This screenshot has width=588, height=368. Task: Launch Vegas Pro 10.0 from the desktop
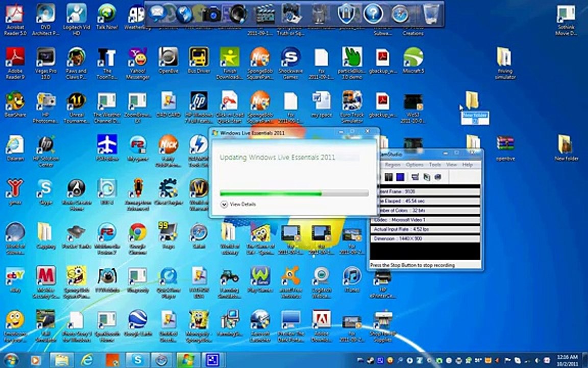(x=45, y=63)
